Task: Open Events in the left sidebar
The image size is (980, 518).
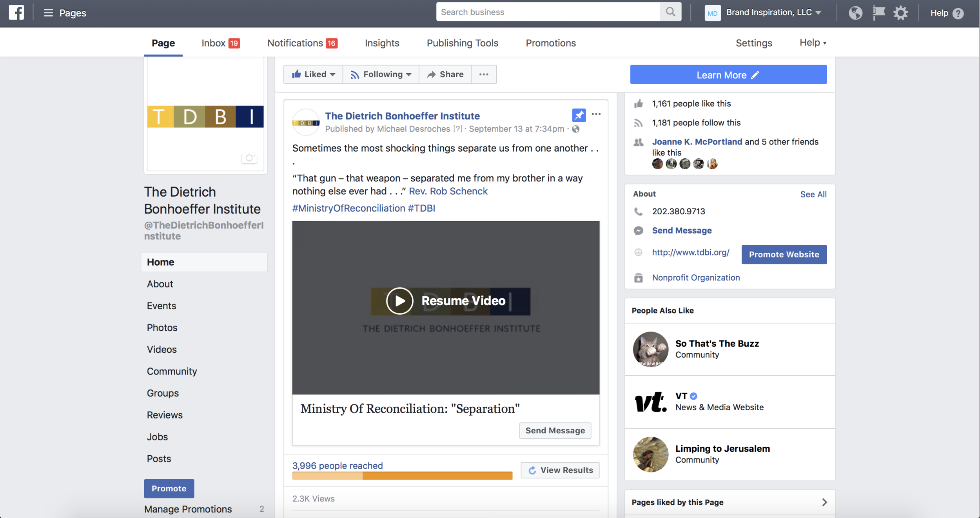Action: coord(162,306)
